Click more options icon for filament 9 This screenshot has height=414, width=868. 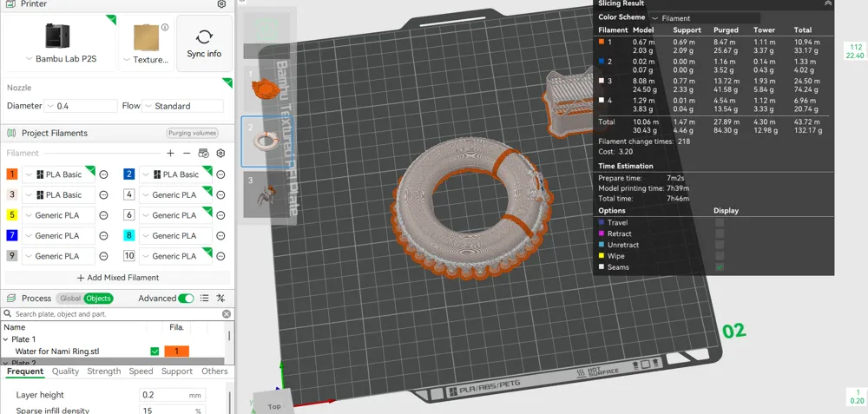click(x=103, y=256)
